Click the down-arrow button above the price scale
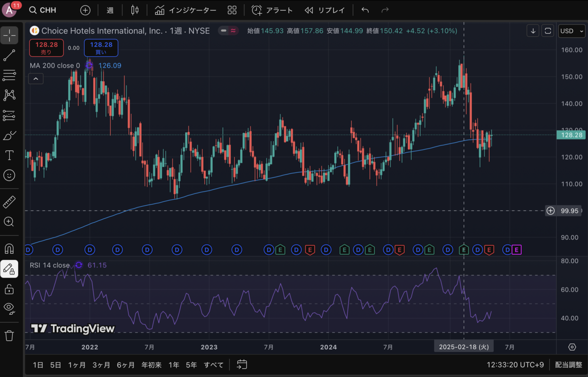This screenshot has width=588, height=377. 533,30
